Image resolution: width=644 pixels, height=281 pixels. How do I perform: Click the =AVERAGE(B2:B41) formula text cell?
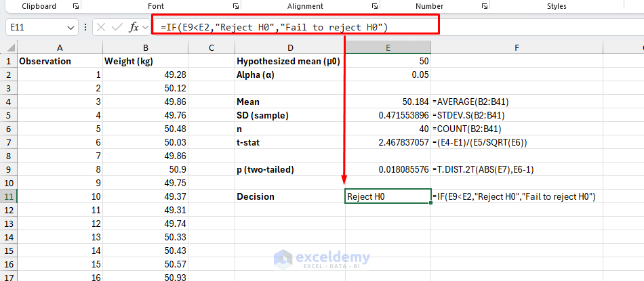tap(517, 102)
